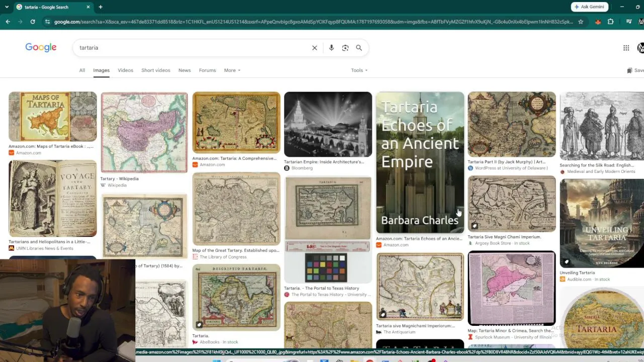Click the Google logo
The width and height of the screenshot is (644, 362).
(41, 47)
